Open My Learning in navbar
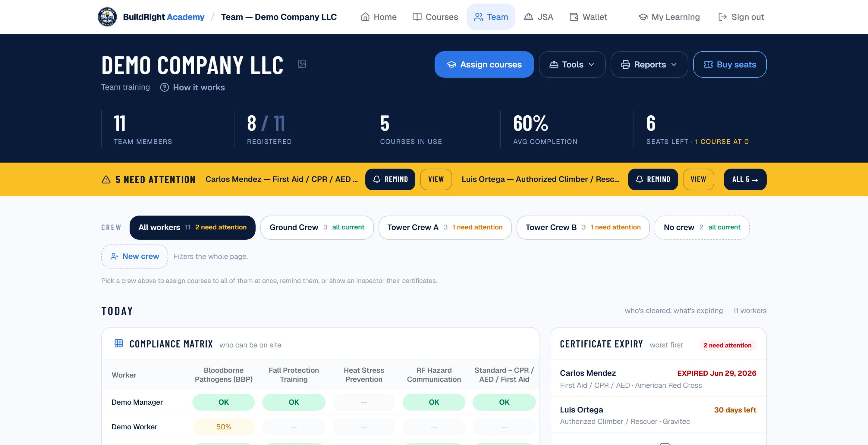868x445 pixels. (x=669, y=17)
